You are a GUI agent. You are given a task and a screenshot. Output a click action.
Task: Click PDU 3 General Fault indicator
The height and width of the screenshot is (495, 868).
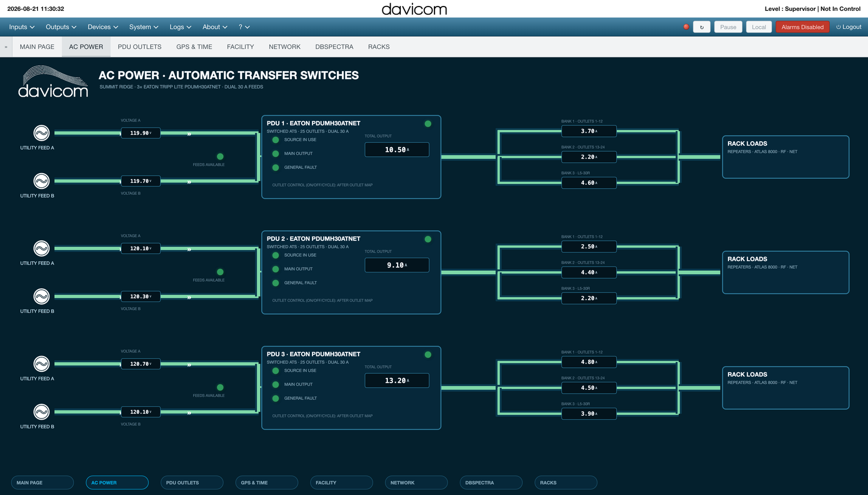[x=276, y=398]
